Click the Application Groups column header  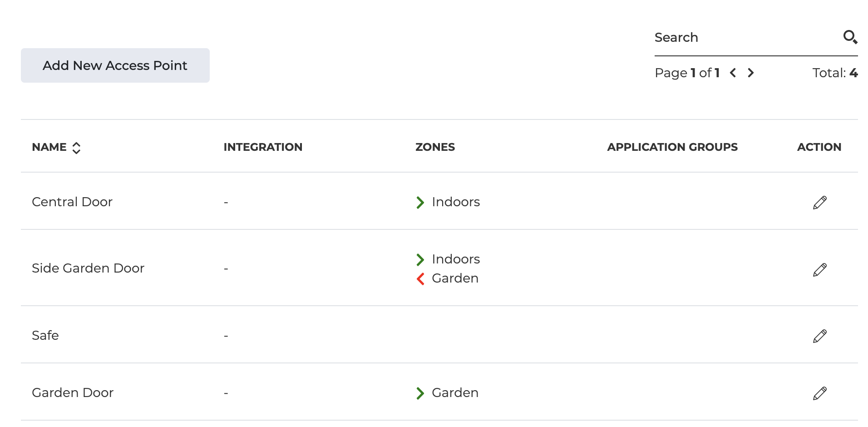pos(672,147)
